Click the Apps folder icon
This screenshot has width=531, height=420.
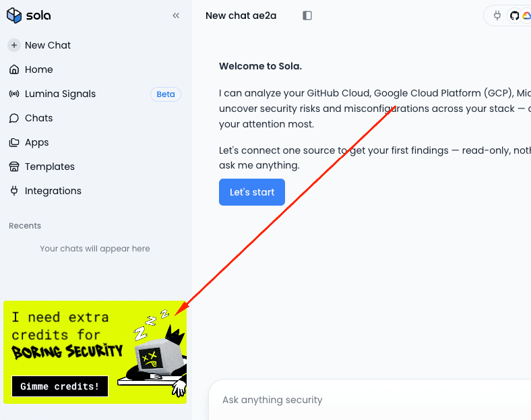point(14,142)
